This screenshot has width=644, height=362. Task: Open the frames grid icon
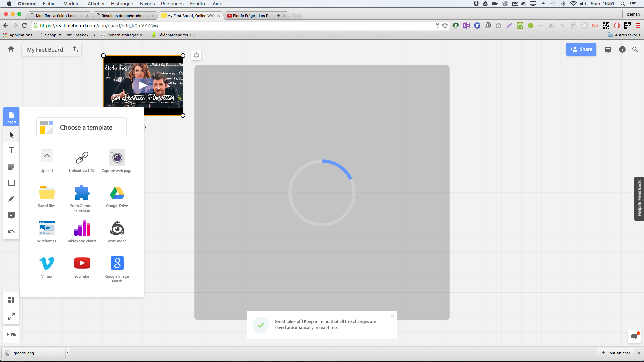click(x=11, y=300)
